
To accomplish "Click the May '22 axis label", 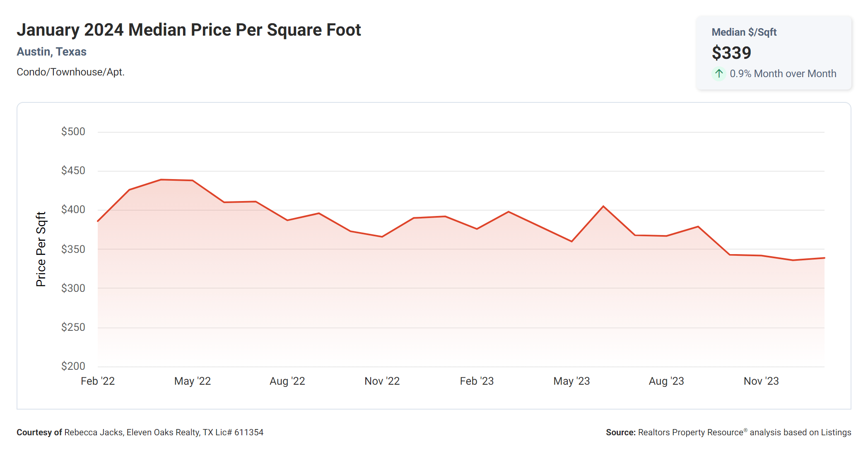I will click(x=193, y=381).
